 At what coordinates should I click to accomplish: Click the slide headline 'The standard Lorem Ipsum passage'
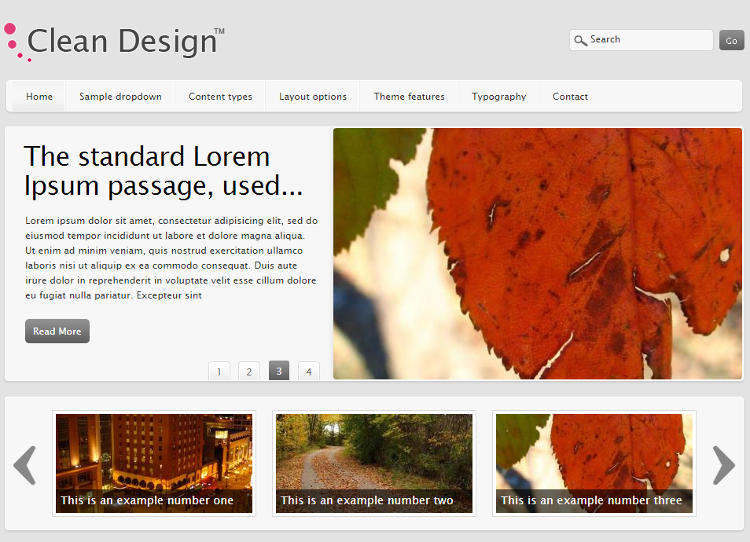[x=163, y=171]
